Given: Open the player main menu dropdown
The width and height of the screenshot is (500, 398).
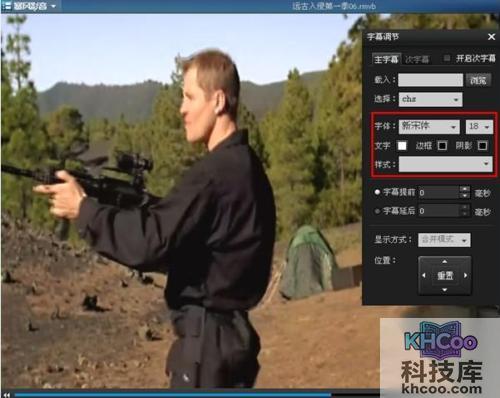Looking at the screenshot, I should tap(29, 6).
